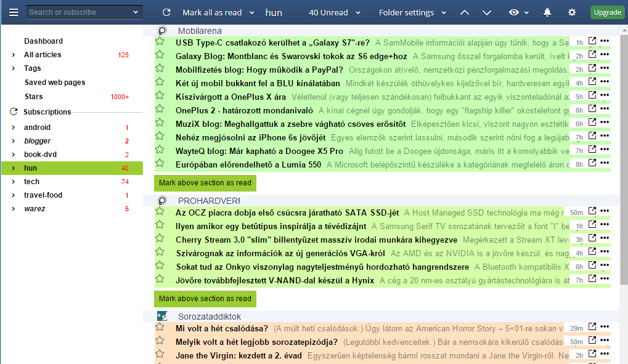Go to previous article with up arrow
Screen dimensions: 628x364
pyautogui.click(x=465, y=12)
